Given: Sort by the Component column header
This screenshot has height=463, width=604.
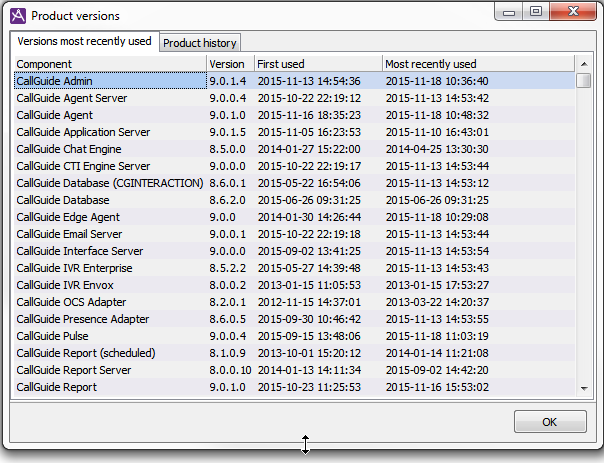Looking at the screenshot, I should (110, 64).
